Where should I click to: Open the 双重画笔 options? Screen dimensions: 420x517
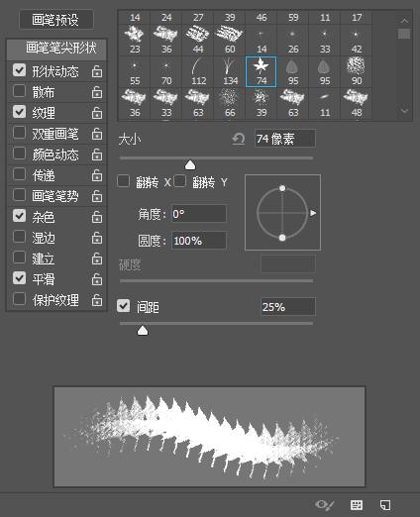(55, 134)
